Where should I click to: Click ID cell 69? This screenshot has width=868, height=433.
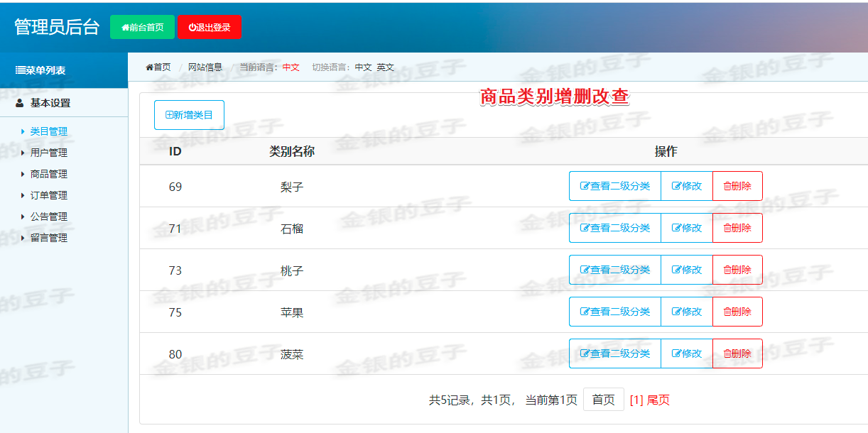[x=175, y=187]
